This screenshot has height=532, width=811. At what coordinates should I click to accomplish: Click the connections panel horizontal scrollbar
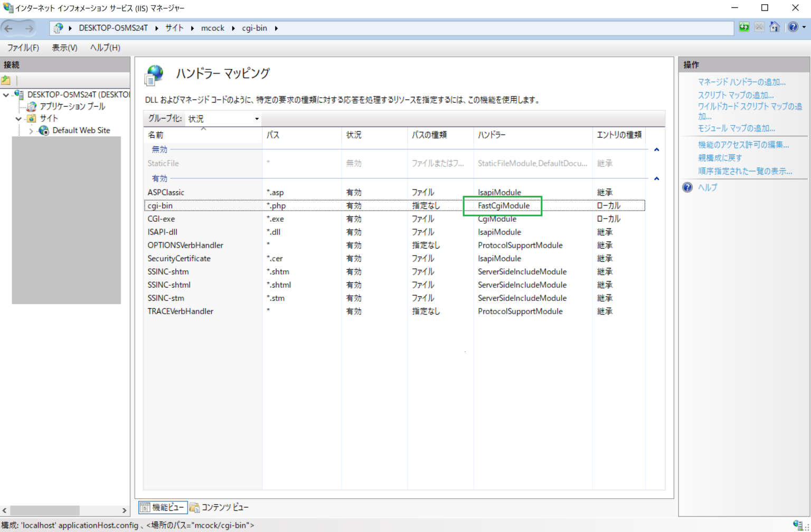pyautogui.click(x=45, y=510)
